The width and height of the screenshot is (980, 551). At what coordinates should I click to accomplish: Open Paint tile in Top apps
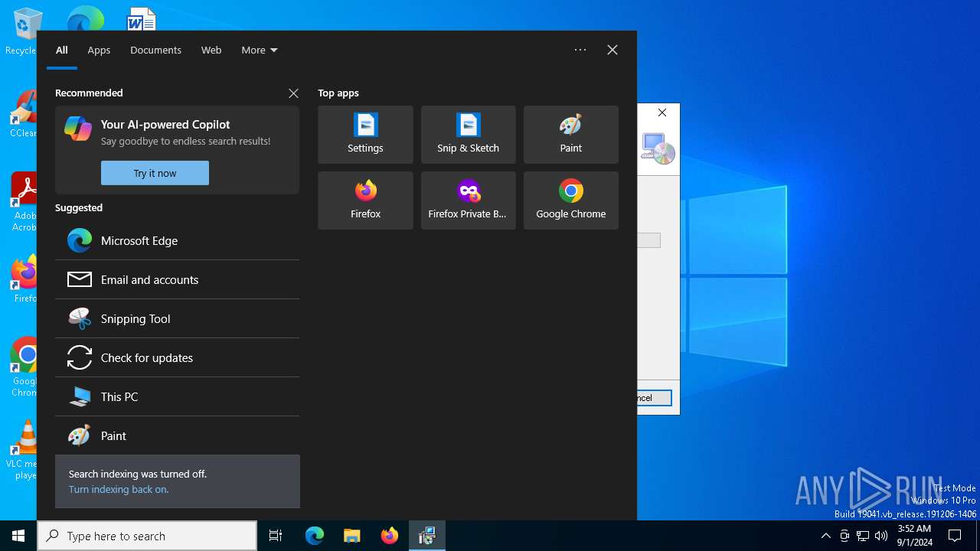(x=570, y=135)
